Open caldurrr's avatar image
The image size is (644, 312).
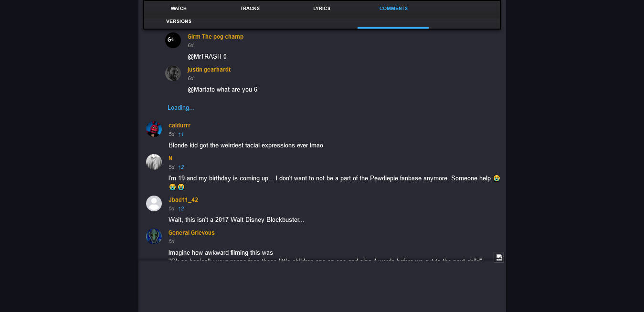pyautogui.click(x=154, y=129)
